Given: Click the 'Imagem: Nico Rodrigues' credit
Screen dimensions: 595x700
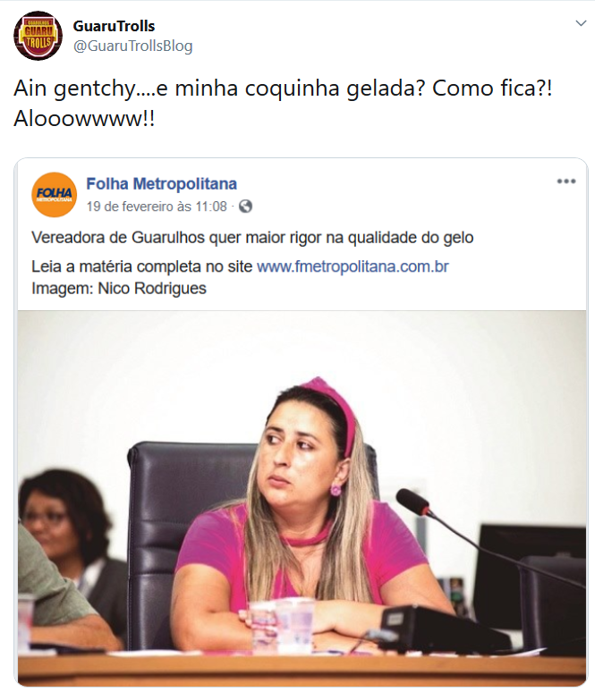Looking at the screenshot, I should pyautogui.click(x=119, y=289).
